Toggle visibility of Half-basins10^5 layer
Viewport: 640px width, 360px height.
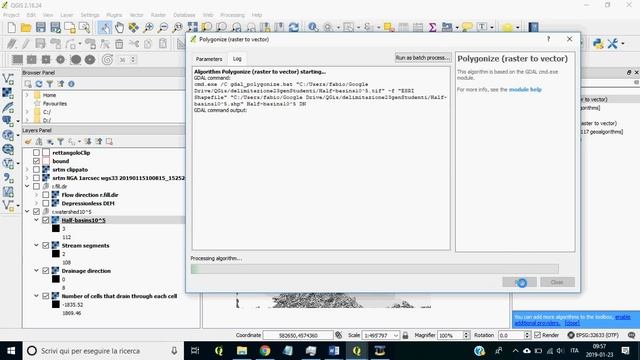pos(46,220)
